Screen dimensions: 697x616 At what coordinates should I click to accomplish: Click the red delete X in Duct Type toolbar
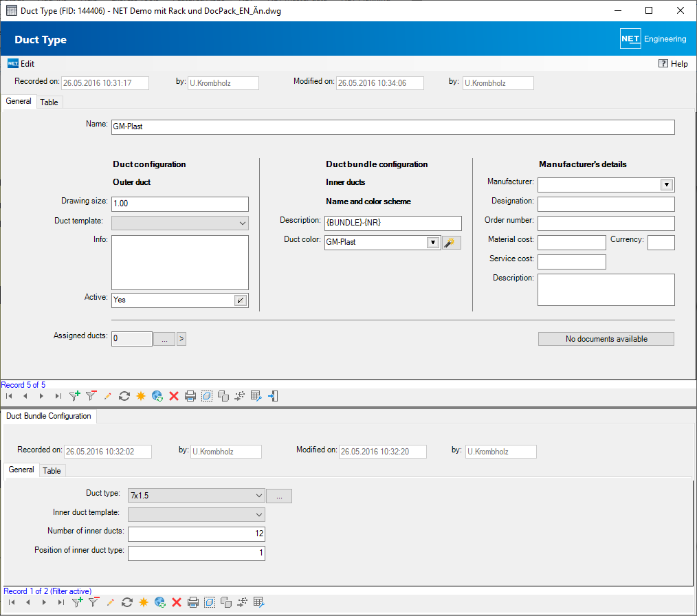(x=174, y=396)
